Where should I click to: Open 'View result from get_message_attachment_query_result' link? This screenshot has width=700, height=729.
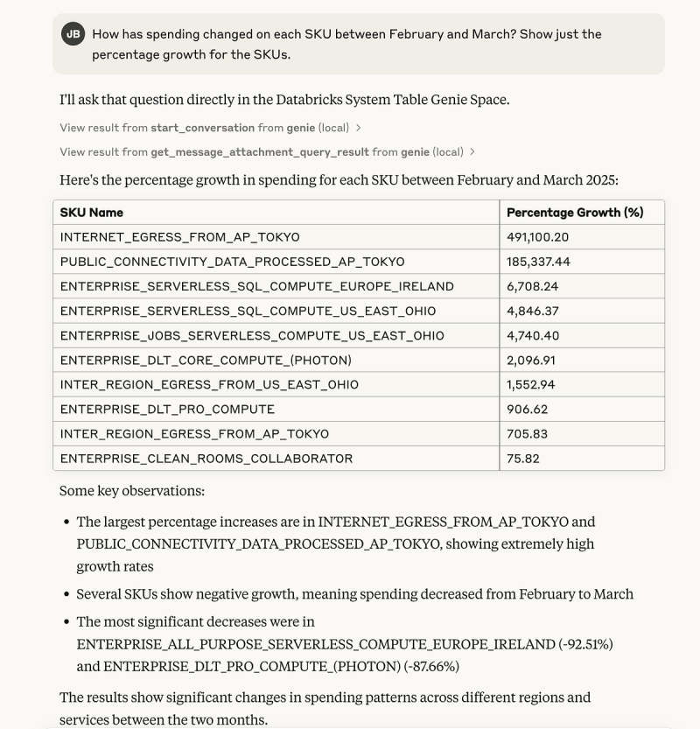[262, 152]
